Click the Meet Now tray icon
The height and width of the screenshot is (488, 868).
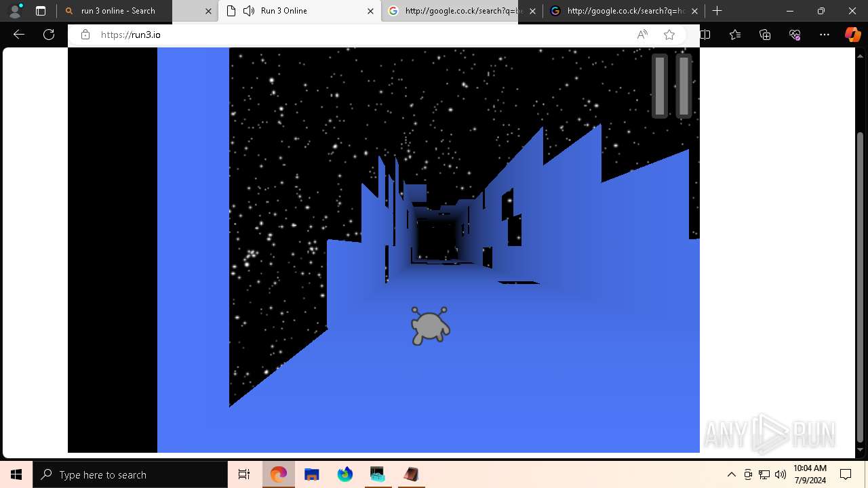pyautogui.click(x=748, y=474)
